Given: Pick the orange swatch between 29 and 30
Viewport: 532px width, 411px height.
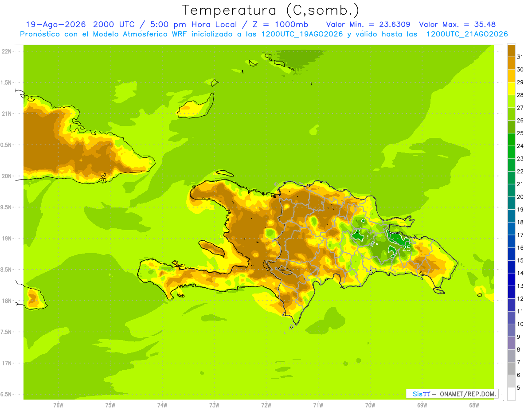Looking at the screenshot, I should (x=511, y=75).
